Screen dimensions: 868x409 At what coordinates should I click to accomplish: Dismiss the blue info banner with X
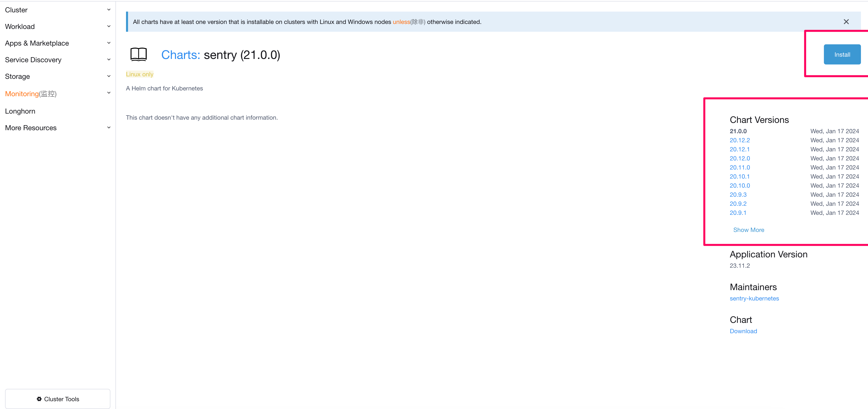click(846, 22)
